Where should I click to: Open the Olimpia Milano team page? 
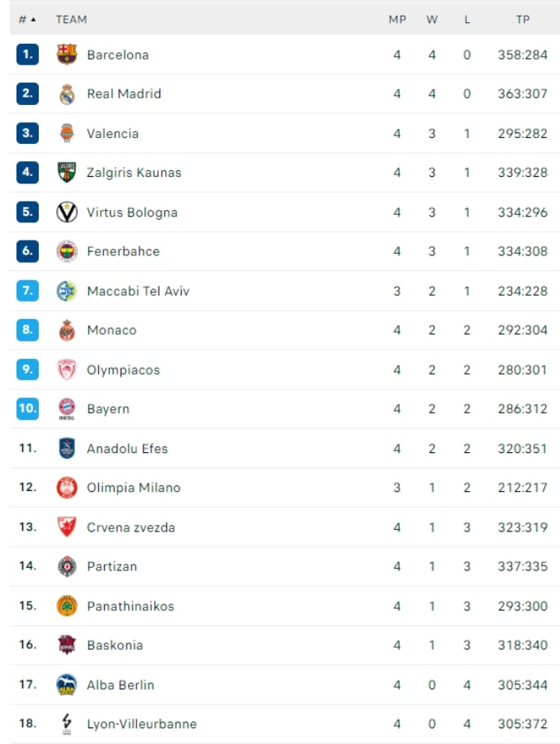tap(134, 487)
